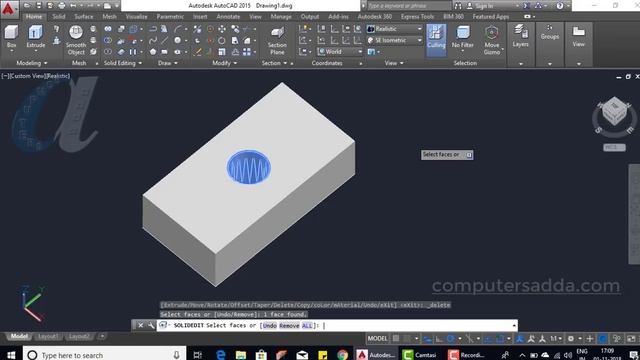Click the Polygon draw icon
Viewport: 640px width, 360px height.
coord(153,52)
